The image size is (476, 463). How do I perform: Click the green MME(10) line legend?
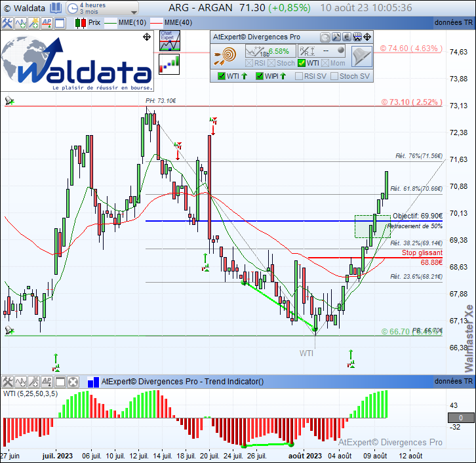tap(125, 23)
